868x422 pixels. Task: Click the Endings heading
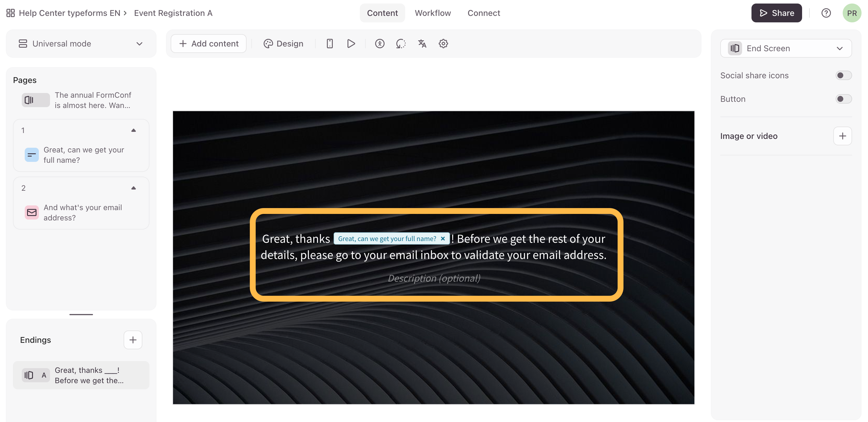35,340
